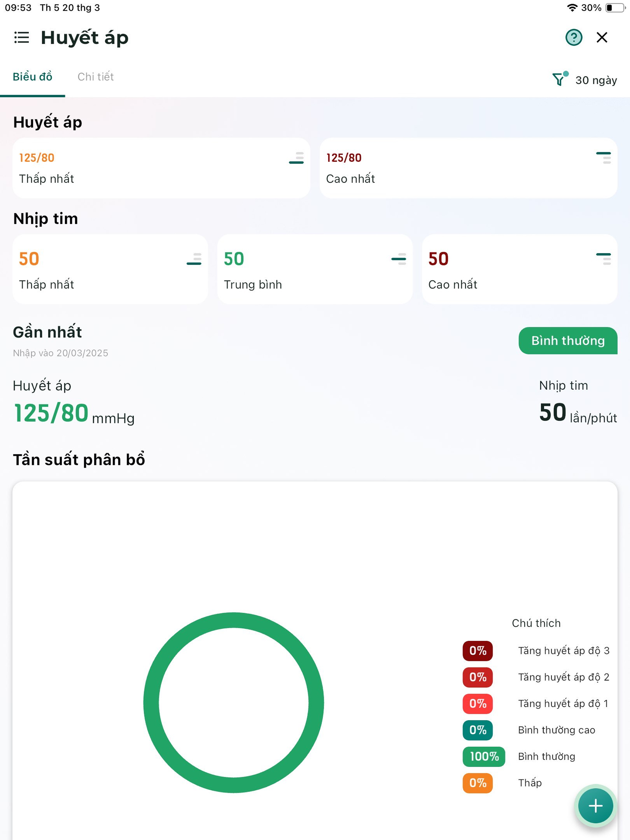
Task: Open the Nhịp tim Thấp nhất card
Action: coord(110,269)
